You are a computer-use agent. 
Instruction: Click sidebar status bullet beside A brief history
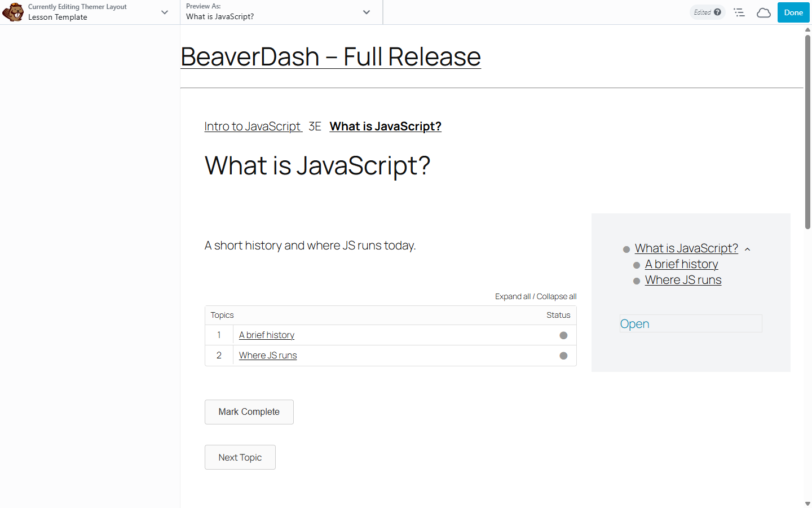[x=637, y=265]
